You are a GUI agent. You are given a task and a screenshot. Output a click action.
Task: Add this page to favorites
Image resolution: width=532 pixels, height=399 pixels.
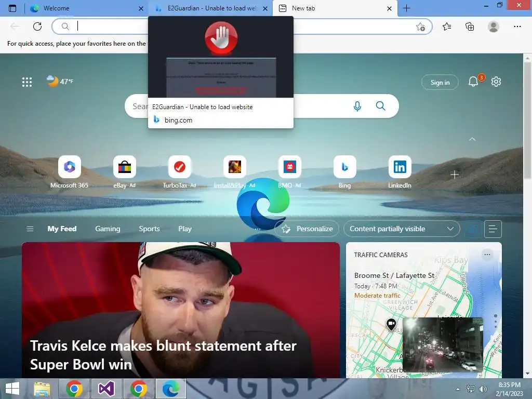(420, 26)
